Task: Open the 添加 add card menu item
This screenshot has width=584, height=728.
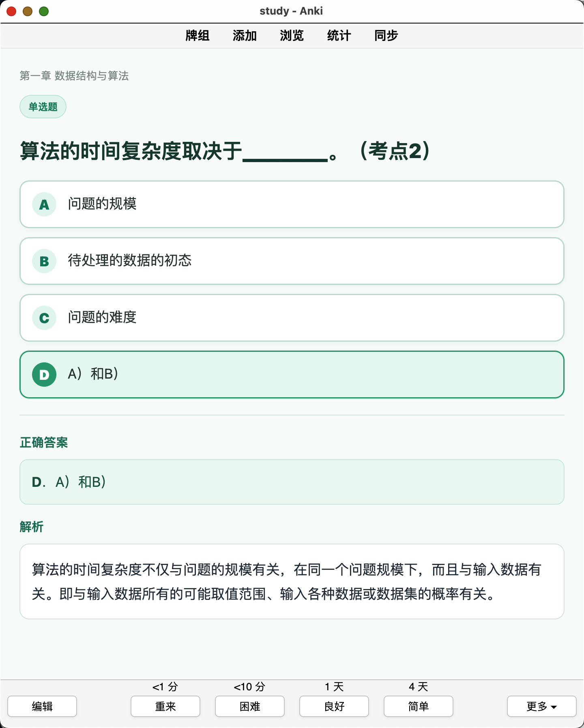Action: (245, 36)
